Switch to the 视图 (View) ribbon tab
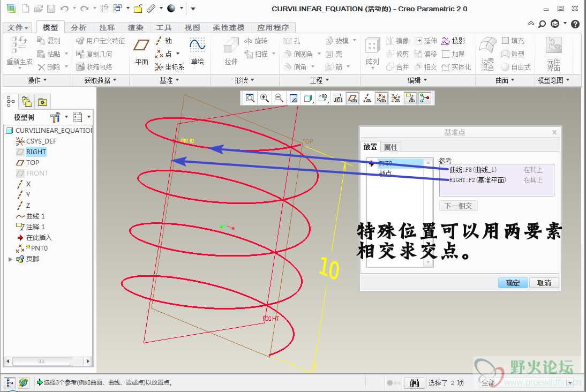This screenshot has width=586, height=392. 192,28
